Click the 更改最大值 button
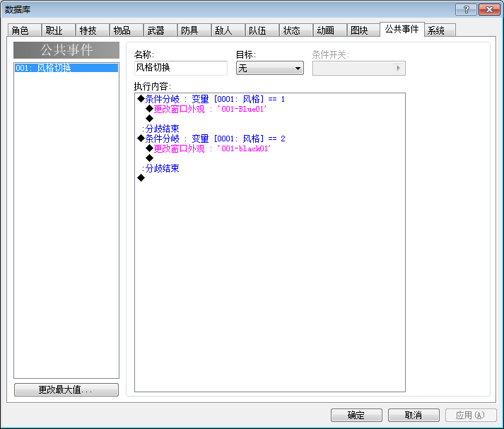The height and width of the screenshot is (429, 504). [x=66, y=390]
